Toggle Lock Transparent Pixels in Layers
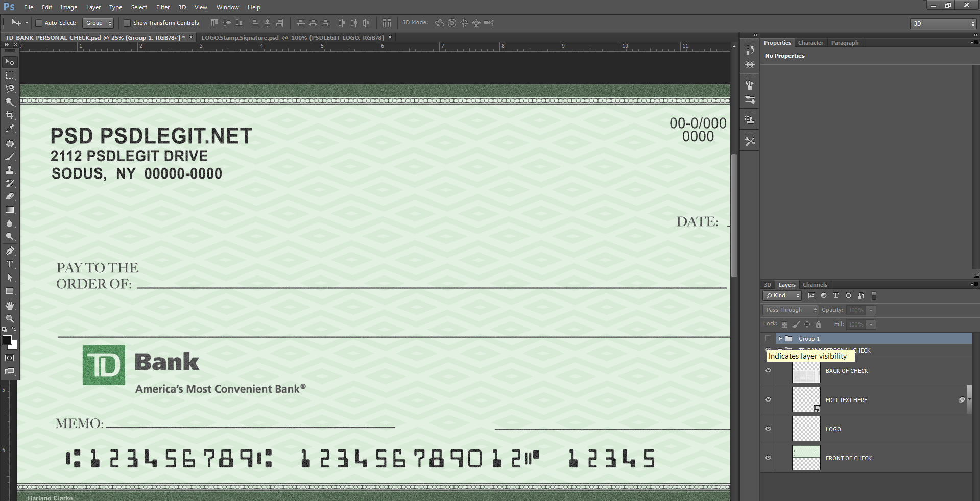 click(x=784, y=324)
